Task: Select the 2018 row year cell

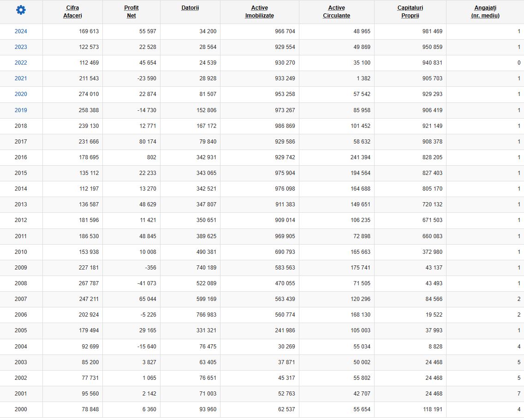Action: pyautogui.click(x=21, y=126)
